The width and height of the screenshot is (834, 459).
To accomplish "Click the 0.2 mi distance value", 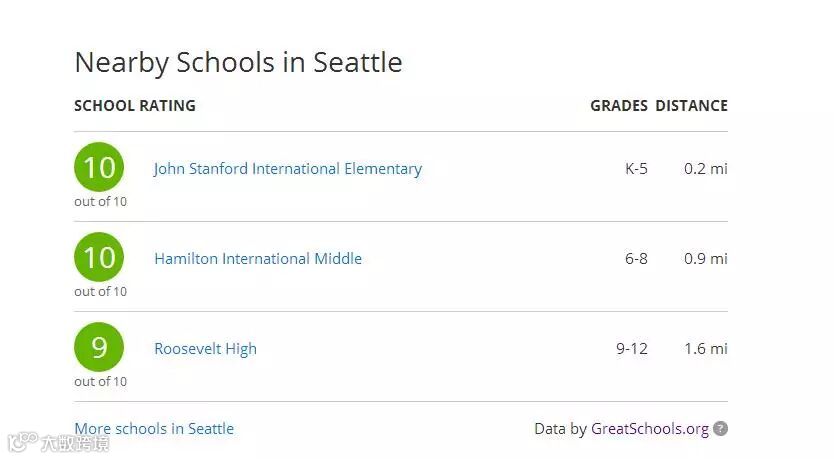I will click(706, 169).
